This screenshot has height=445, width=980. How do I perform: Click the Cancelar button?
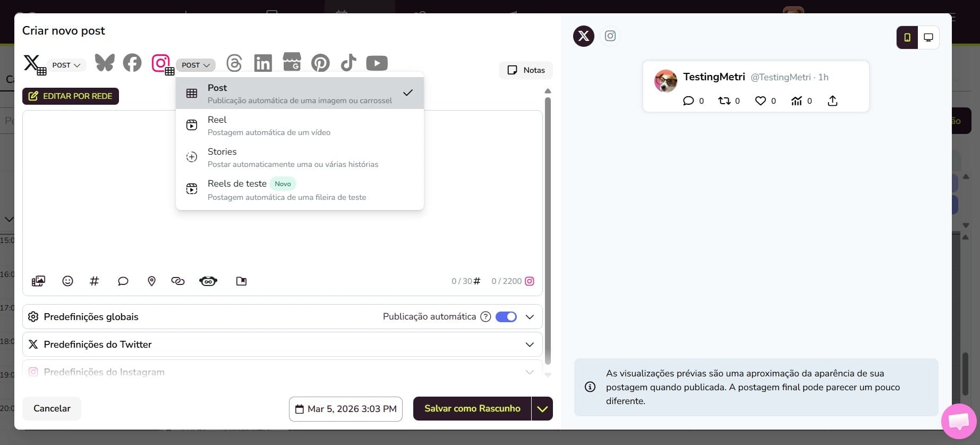coord(52,408)
